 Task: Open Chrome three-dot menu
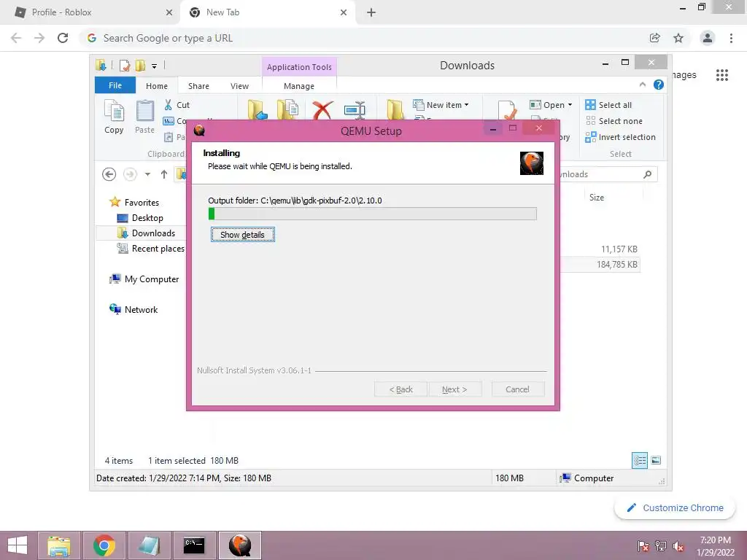(731, 38)
